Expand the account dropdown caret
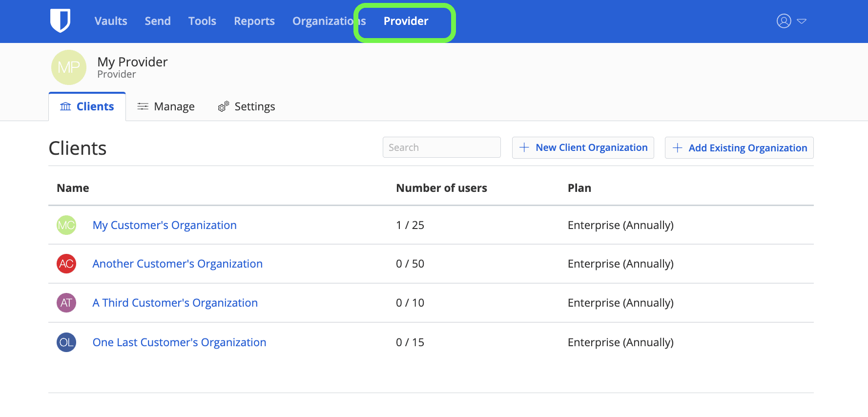The image size is (868, 417). point(802,21)
